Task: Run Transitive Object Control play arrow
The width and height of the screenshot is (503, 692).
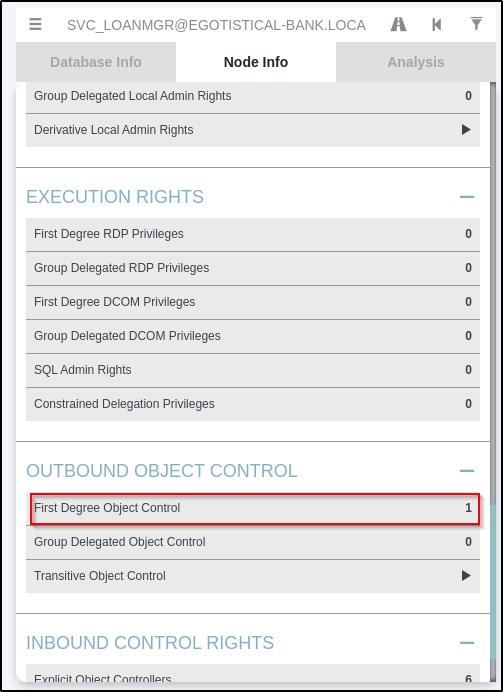Action: (466, 576)
